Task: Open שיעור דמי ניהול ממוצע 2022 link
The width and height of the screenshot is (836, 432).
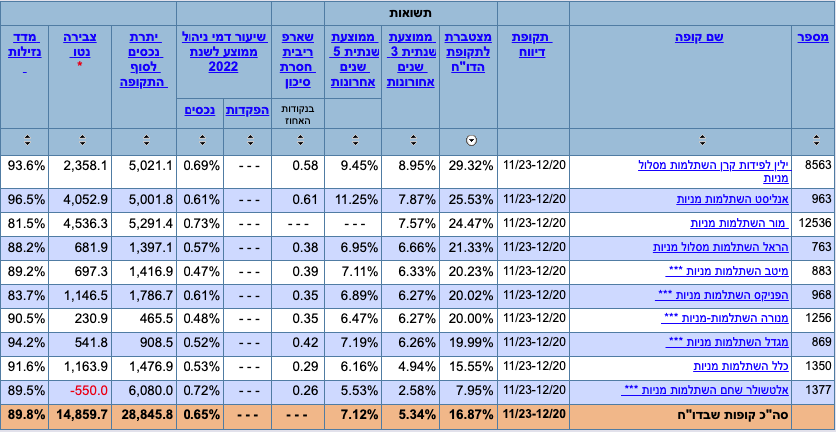Action: 225,53
